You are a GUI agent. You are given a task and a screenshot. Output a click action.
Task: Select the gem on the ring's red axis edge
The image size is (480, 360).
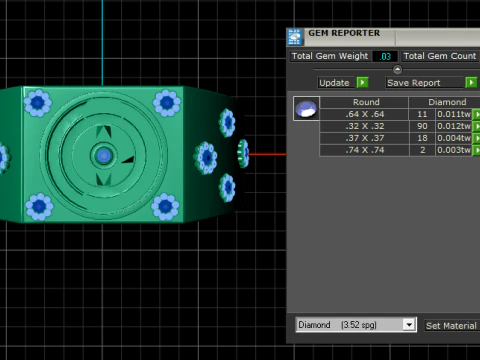click(243, 153)
